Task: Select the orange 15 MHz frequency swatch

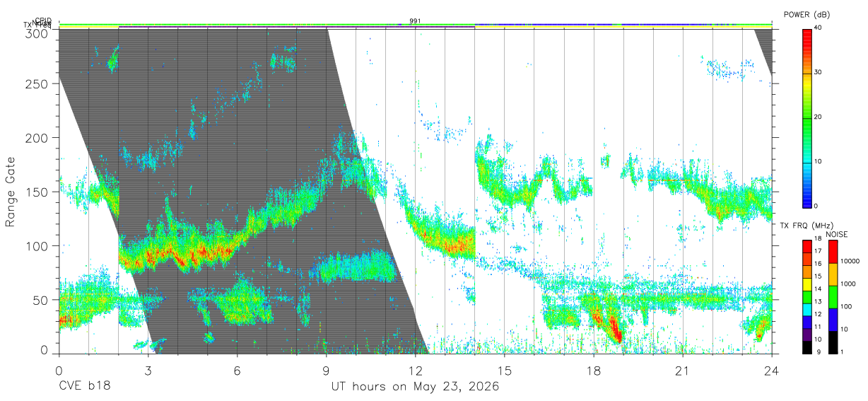Action: click(807, 270)
